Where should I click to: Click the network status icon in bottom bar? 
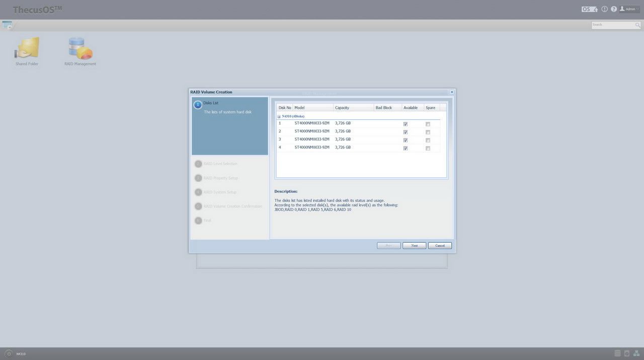click(636, 353)
